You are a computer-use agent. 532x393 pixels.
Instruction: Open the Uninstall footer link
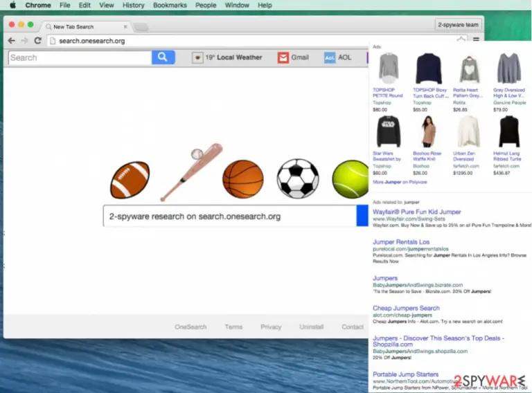[312, 327]
